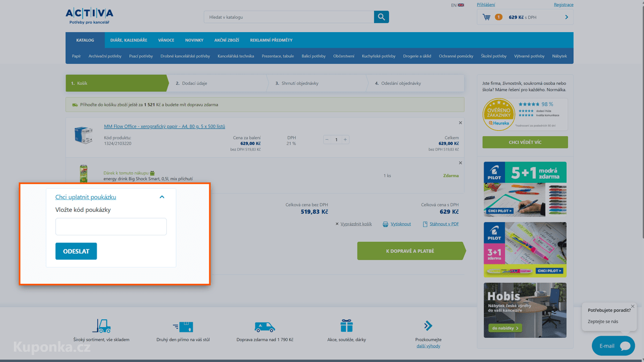Click Stáhnout v PDF link

pos(444,224)
